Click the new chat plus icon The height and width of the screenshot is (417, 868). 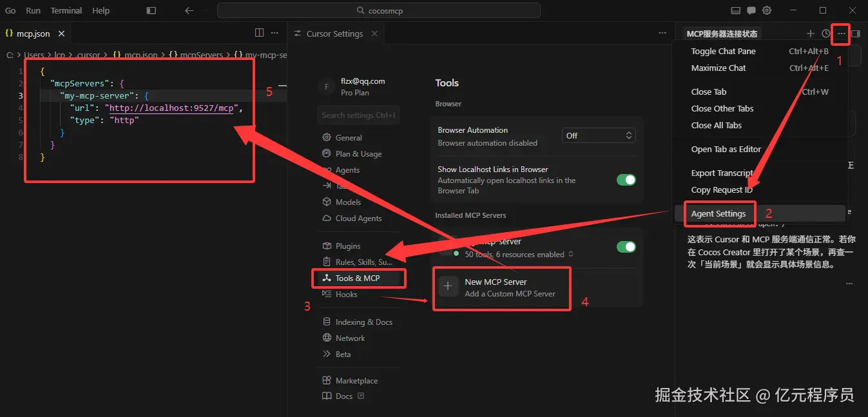coord(811,34)
